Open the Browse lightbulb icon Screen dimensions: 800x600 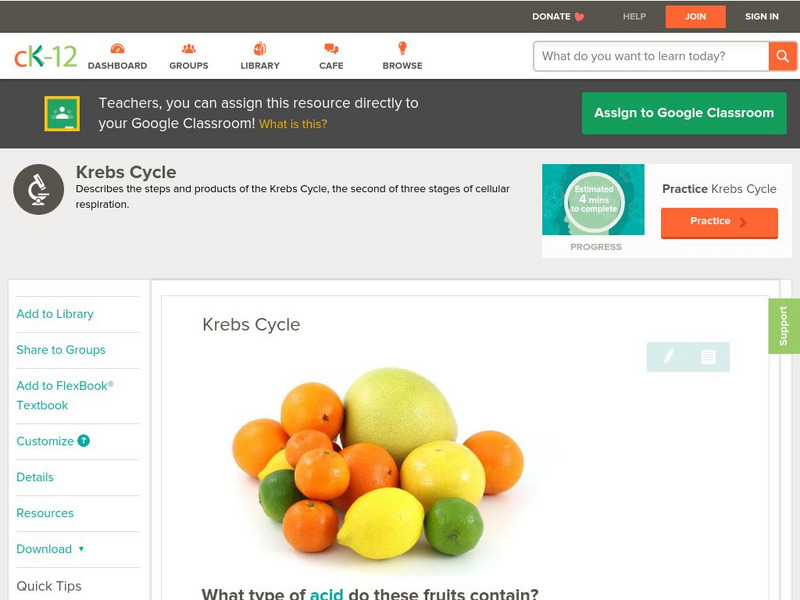click(402, 48)
